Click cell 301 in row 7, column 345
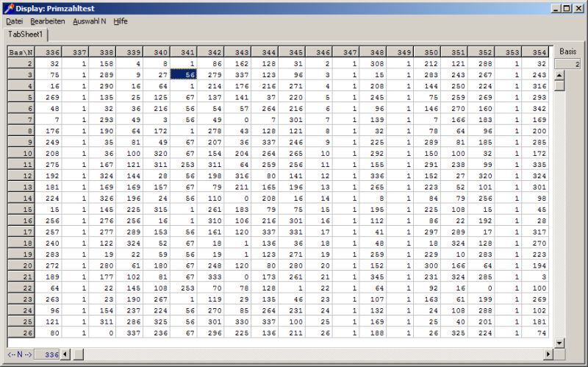Viewport: 588px width, 367px height. pos(291,120)
